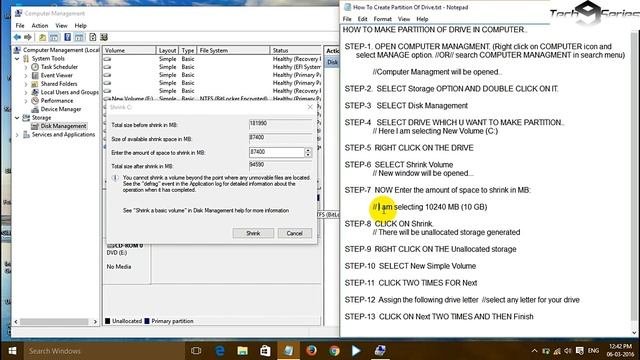
Task: Expand the Shared Folders node
Action: coord(26,84)
